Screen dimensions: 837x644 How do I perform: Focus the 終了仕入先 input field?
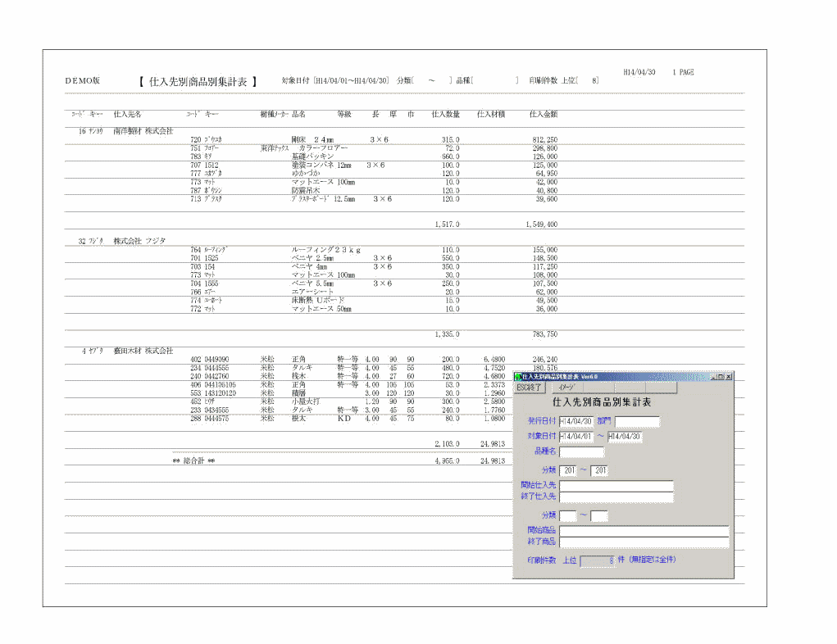coord(616,497)
